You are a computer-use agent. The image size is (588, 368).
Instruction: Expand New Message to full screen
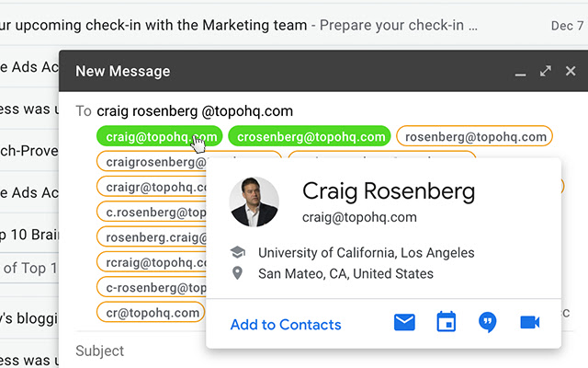coord(545,71)
